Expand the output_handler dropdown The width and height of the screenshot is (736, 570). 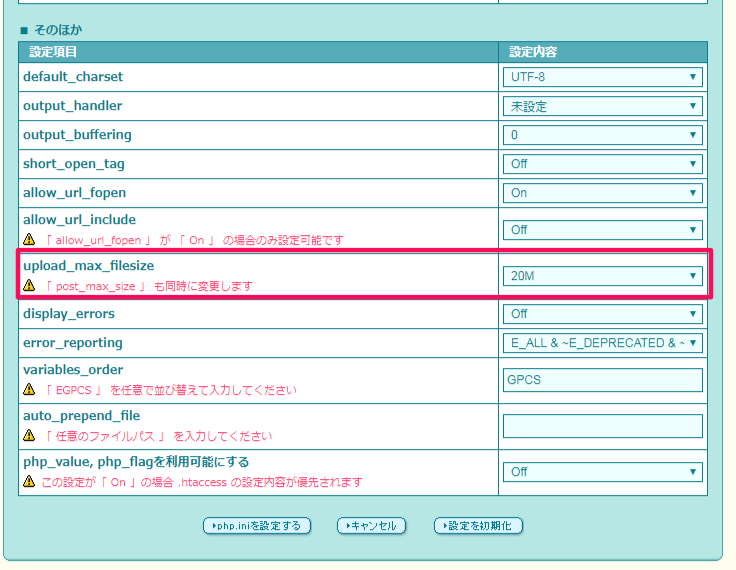(602, 106)
